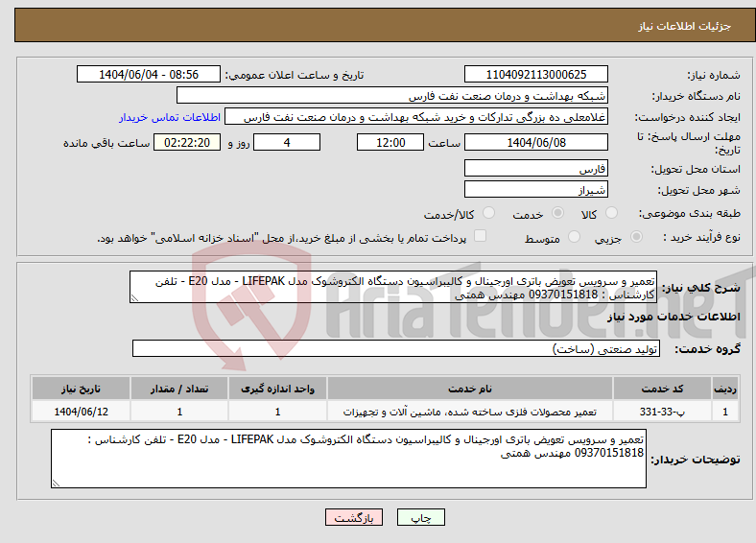Click the چاپ (Print) button
Image resolution: width=756 pixels, height=543 pixels.
(420, 517)
